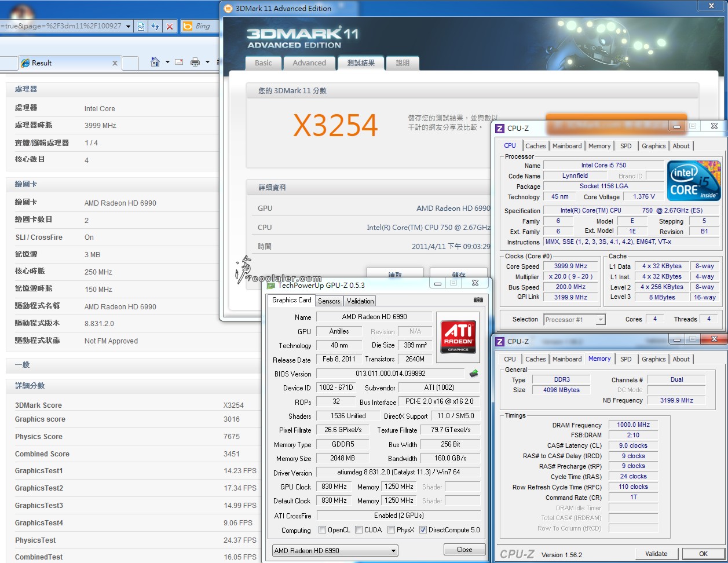Viewport: 728px width, 563px height.
Task: Open the Processor #1 selection dropdown
Action: 575,320
